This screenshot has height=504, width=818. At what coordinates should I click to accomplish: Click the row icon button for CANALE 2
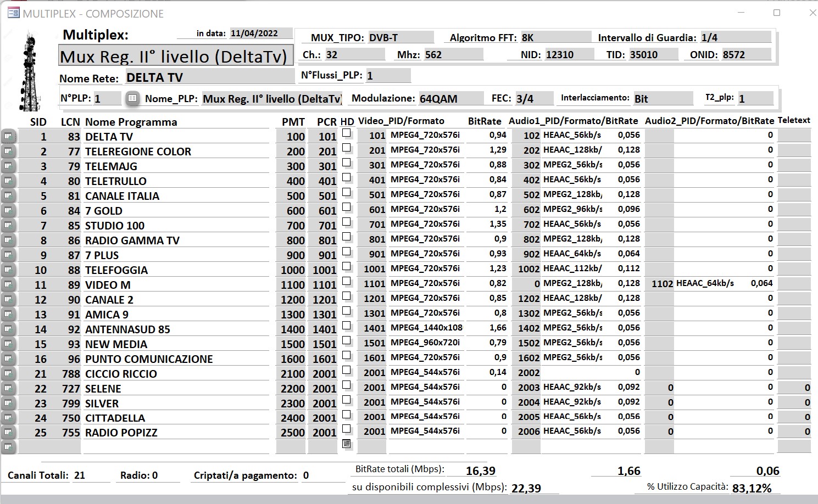(8, 299)
